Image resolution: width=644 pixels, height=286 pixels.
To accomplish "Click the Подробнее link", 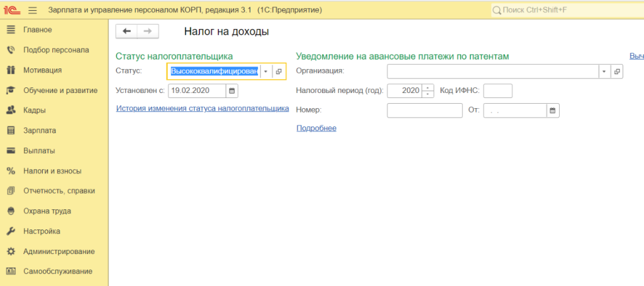I will (x=316, y=128).
